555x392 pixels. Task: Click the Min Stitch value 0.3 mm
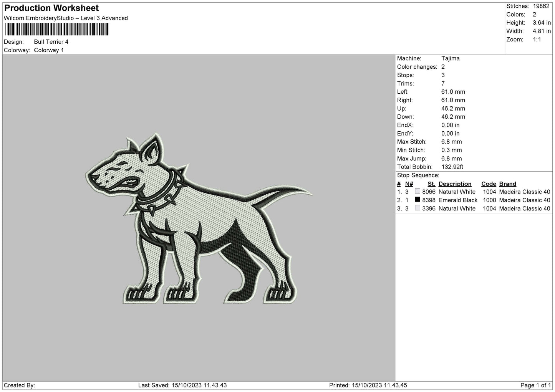point(452,151)
